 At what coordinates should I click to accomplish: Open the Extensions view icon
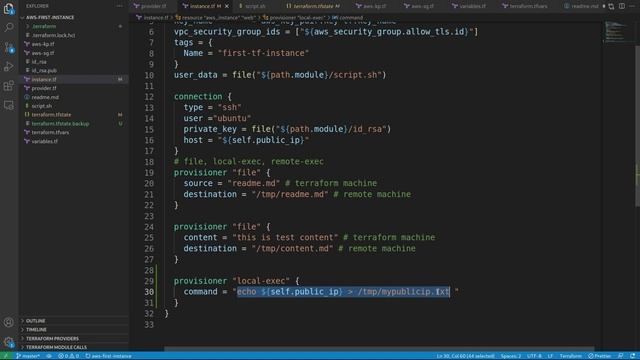point(9,86)
